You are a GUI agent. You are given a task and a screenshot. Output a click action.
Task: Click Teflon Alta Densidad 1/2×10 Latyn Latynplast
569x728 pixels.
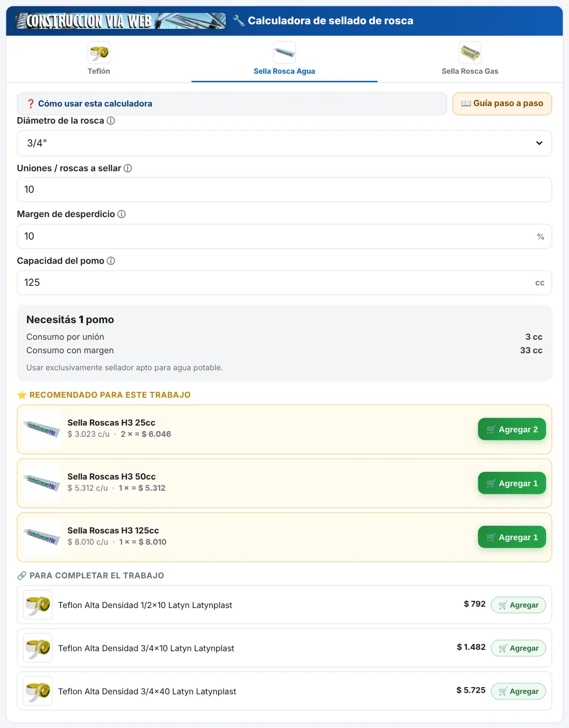click(x=145, y=605)
